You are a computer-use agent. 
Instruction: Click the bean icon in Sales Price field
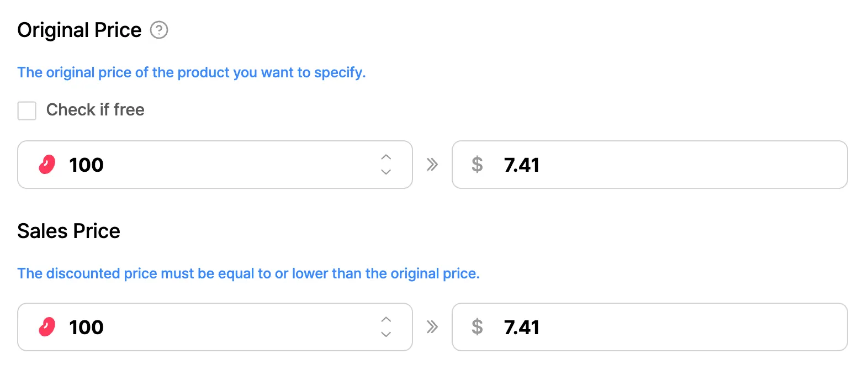(47, 327)
